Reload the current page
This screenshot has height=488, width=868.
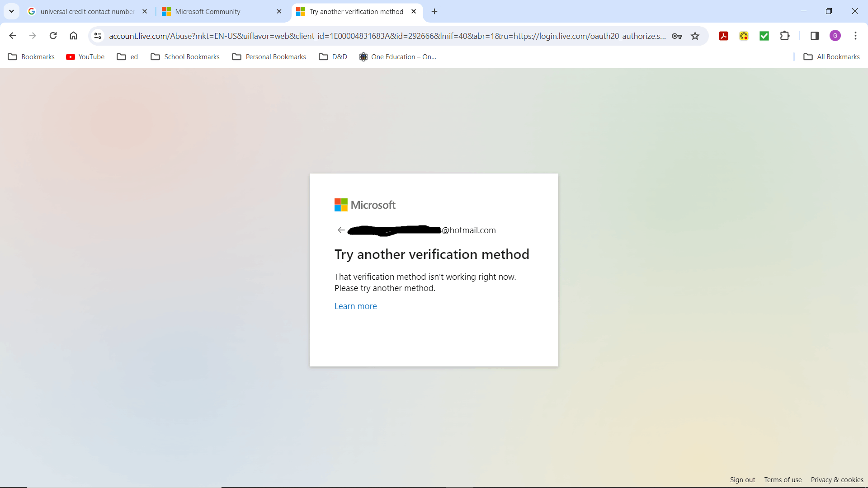[53, 36]
